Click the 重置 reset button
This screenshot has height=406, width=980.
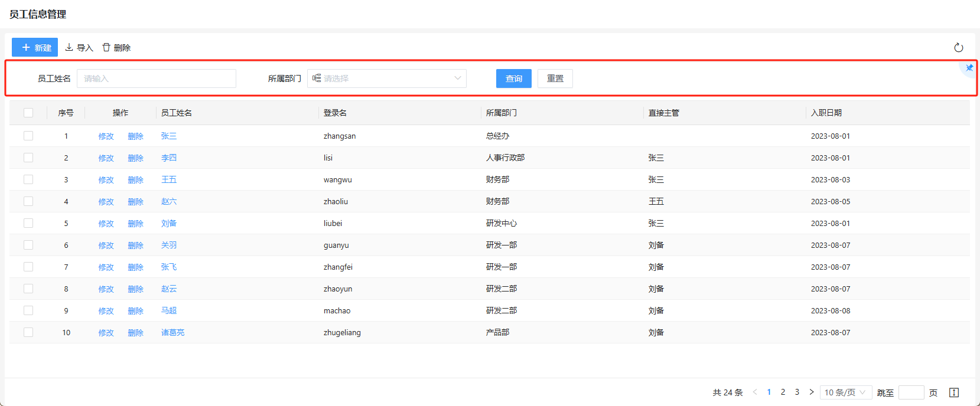pos(555,78)
